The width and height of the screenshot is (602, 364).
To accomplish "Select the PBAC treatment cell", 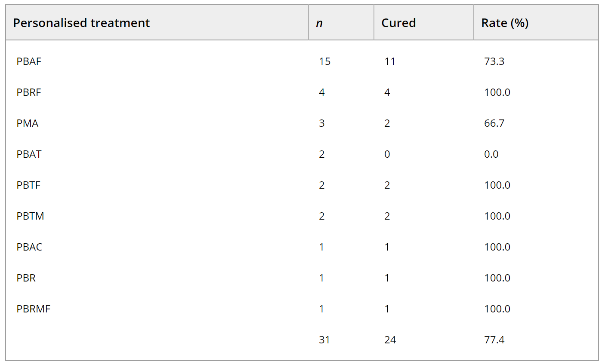I will [x=30, y=247].
